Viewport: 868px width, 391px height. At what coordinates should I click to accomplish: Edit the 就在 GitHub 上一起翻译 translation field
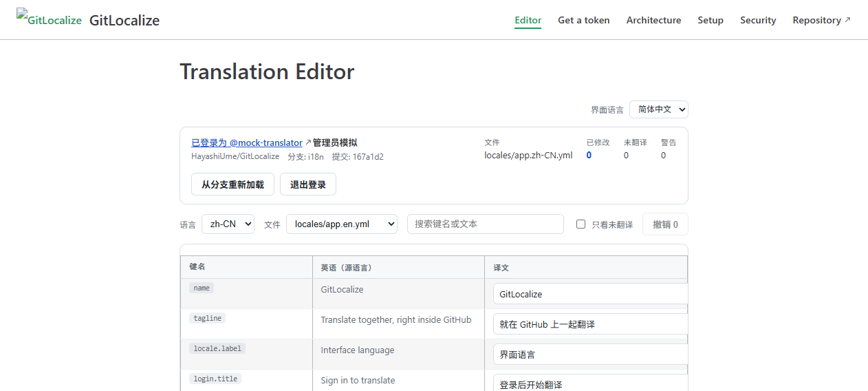click(x=591, y=324)
